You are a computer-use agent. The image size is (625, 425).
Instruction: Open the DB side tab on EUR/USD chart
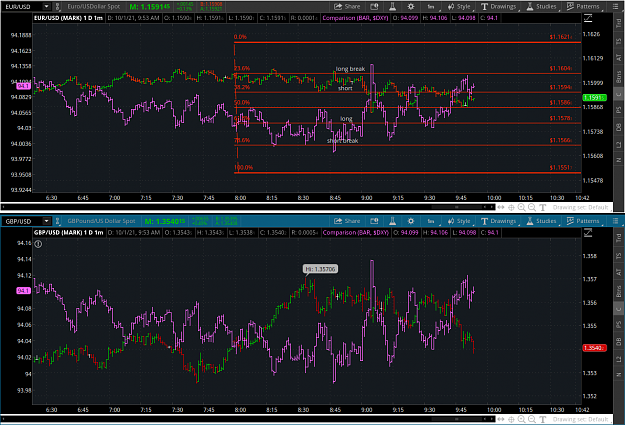pyautogui.click(x=619, y=128)
